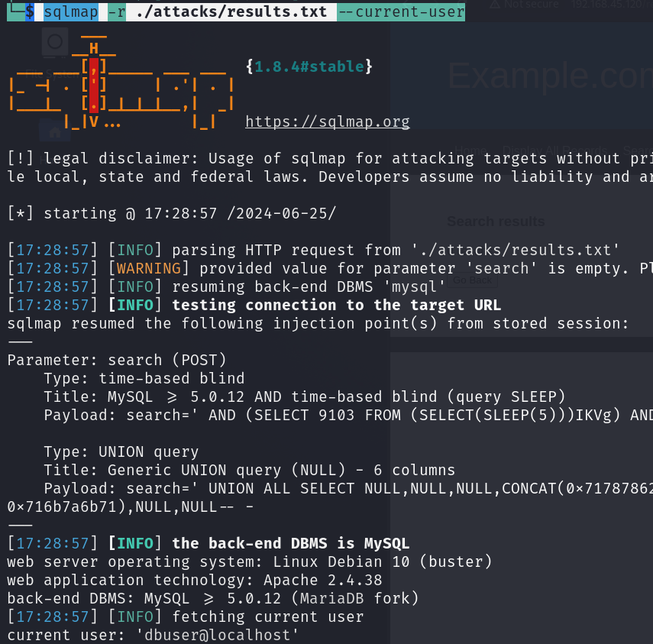Click the 'resuming back-end DBMS 'mysql'' line

[309, 286]
